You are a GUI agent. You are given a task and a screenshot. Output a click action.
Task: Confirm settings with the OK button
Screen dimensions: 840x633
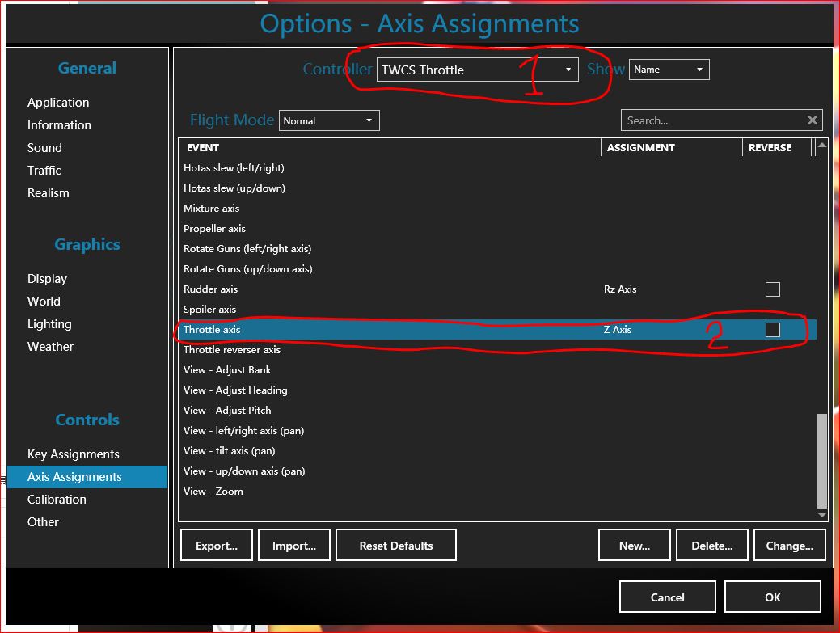click(x=772, y=597)
